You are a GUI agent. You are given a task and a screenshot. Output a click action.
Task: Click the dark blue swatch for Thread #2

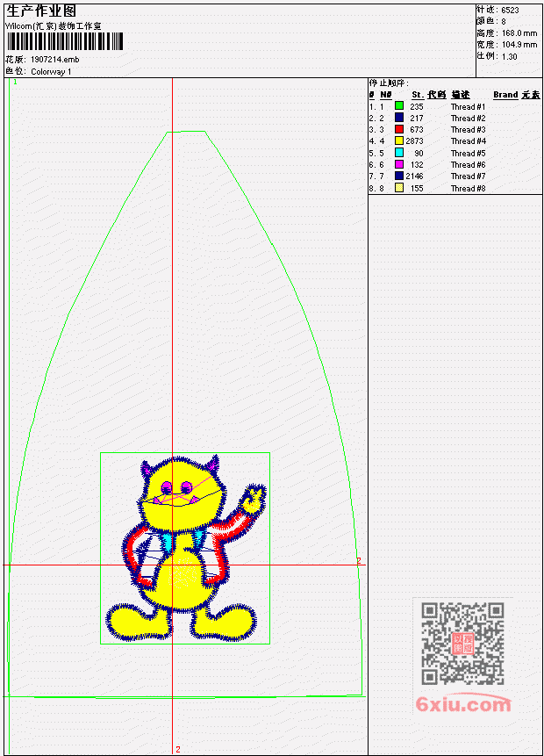pyautogui.click(x=399, y=117)
